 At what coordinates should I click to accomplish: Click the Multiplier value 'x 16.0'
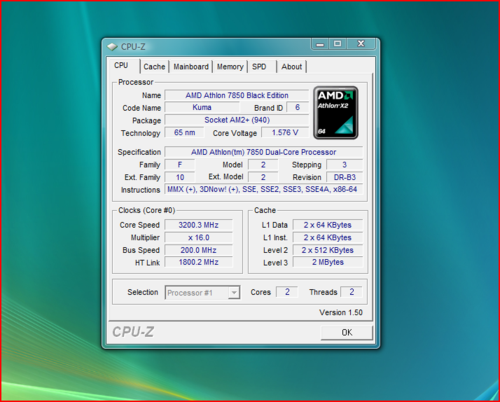coord(199,238)
